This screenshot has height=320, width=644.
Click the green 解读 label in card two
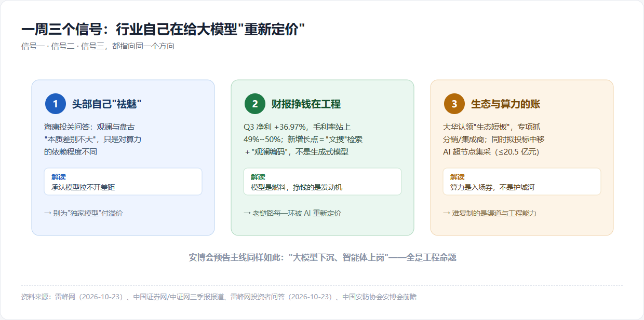click(258, 177)
